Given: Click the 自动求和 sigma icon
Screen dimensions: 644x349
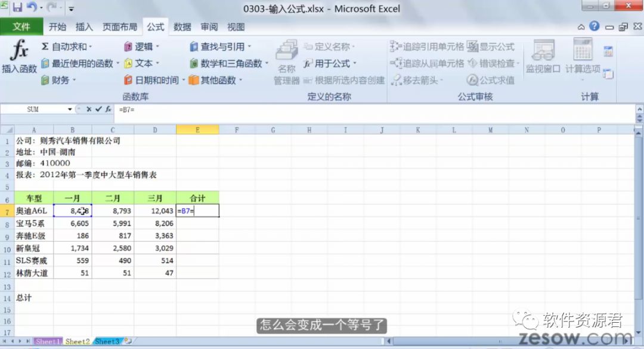Looking at the screenshot, I should point(45,47).
